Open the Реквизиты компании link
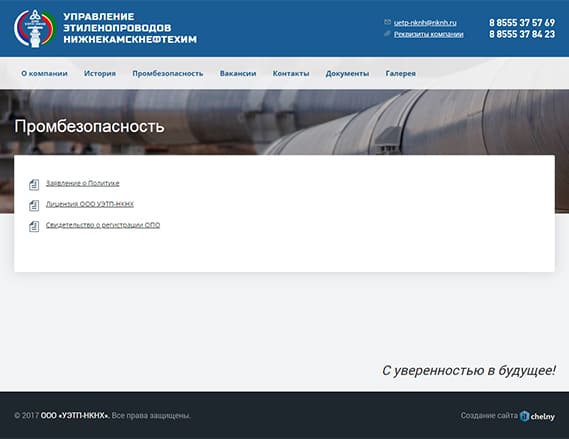The width and height of the screenshot is (569, 439). 429,34
